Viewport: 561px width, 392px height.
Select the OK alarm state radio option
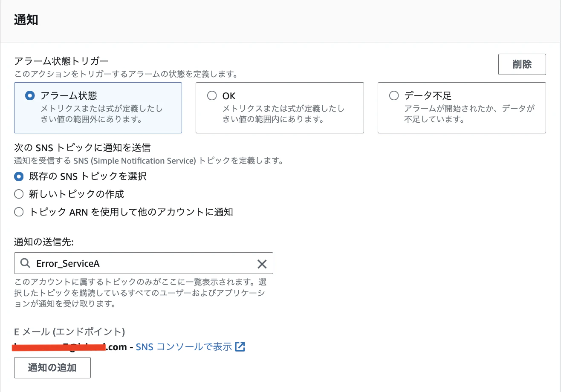tap(212, 96)
